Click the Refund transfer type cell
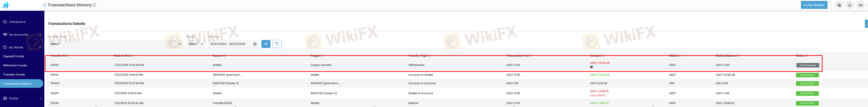868x107 pixels. coord(413,103)
